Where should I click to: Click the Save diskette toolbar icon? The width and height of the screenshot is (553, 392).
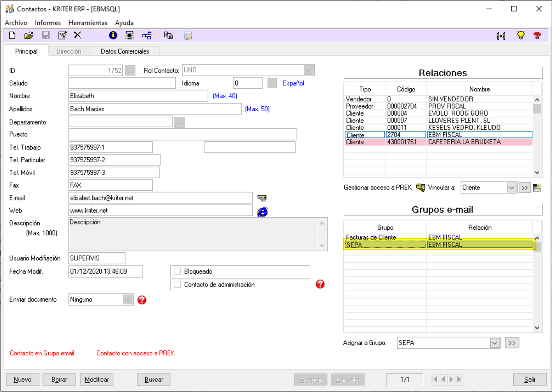[46, 35]
